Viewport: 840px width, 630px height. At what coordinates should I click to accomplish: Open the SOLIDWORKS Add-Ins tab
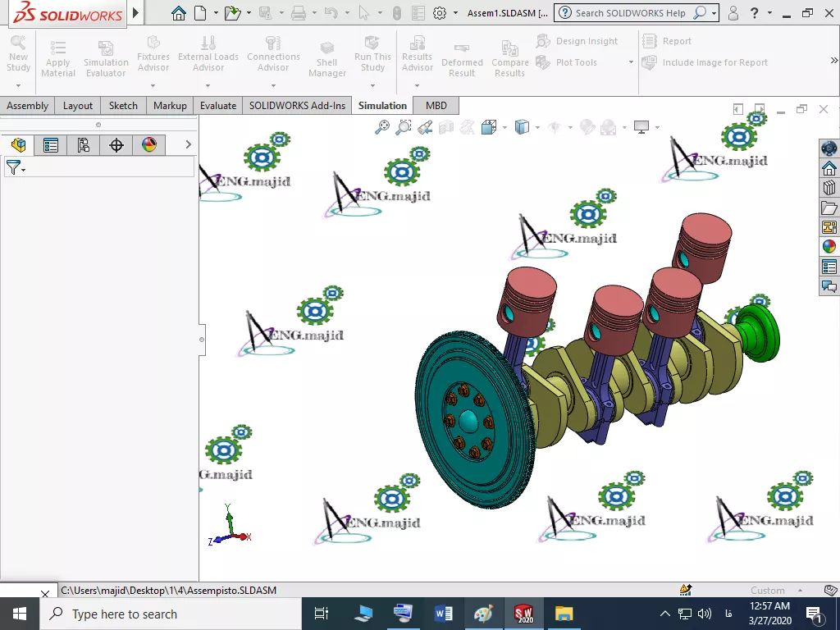pyautogui.click(x=297, y=106)
